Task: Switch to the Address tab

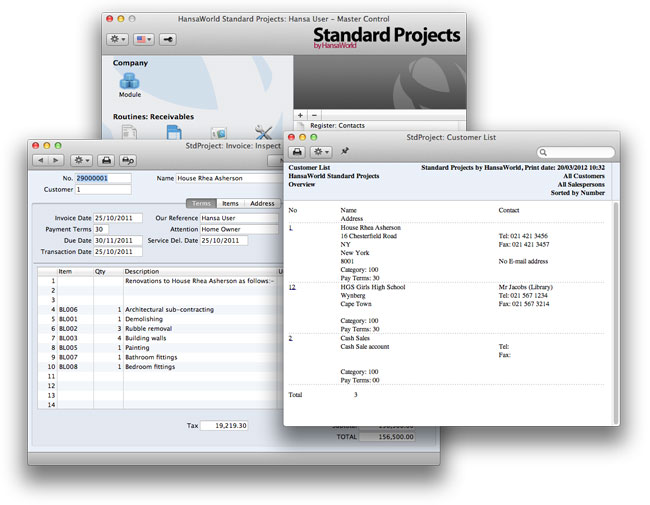Action: (262, 203)
